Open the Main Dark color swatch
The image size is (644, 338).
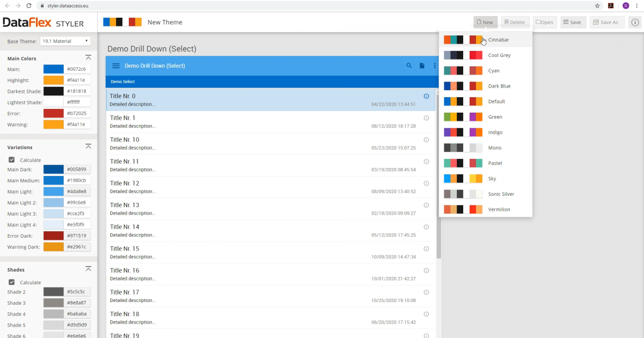(x=53, y=170)
